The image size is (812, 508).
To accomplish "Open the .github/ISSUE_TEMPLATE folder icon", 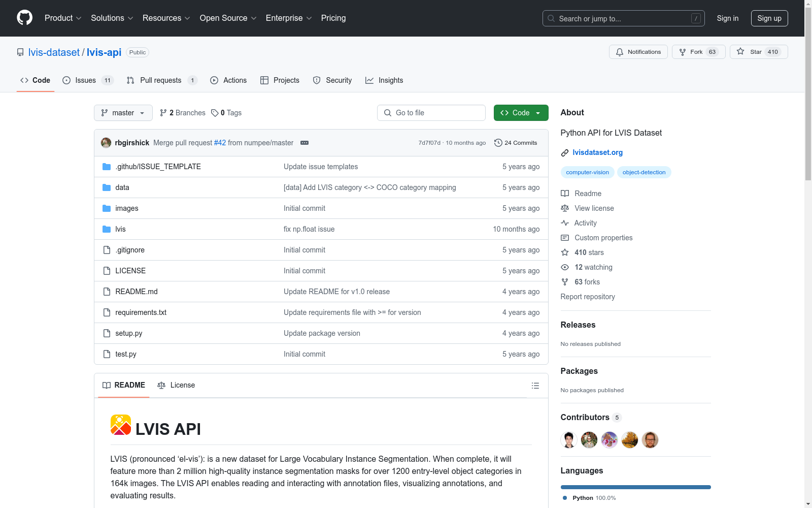I will pos(107,167).
